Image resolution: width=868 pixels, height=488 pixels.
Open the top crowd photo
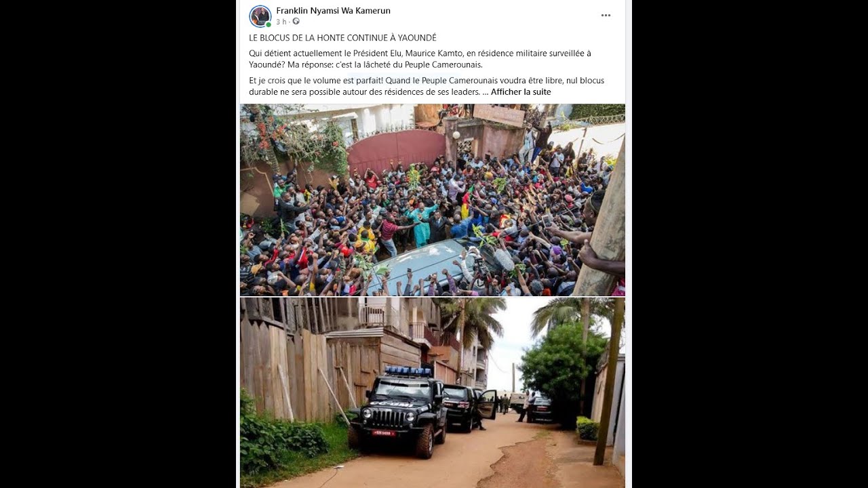433,200
